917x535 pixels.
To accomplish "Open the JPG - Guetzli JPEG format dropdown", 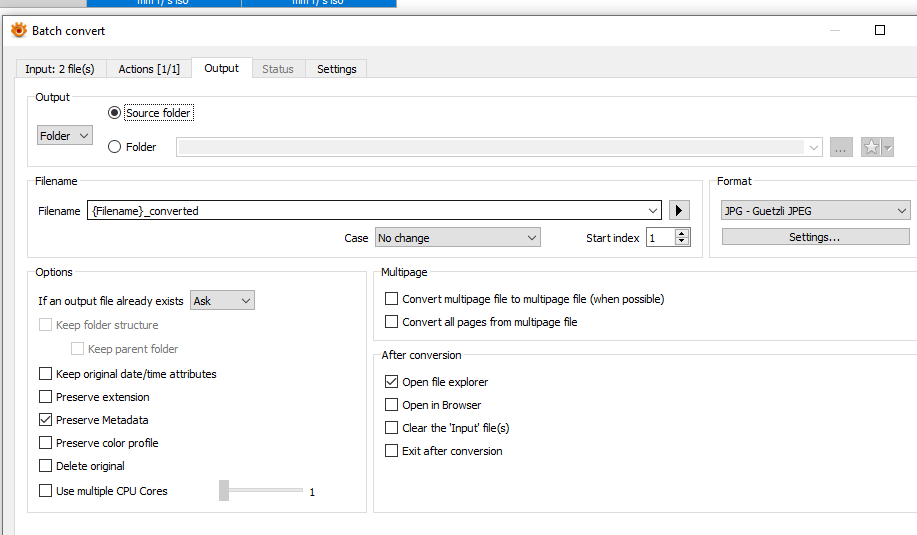I will (815, 211).
